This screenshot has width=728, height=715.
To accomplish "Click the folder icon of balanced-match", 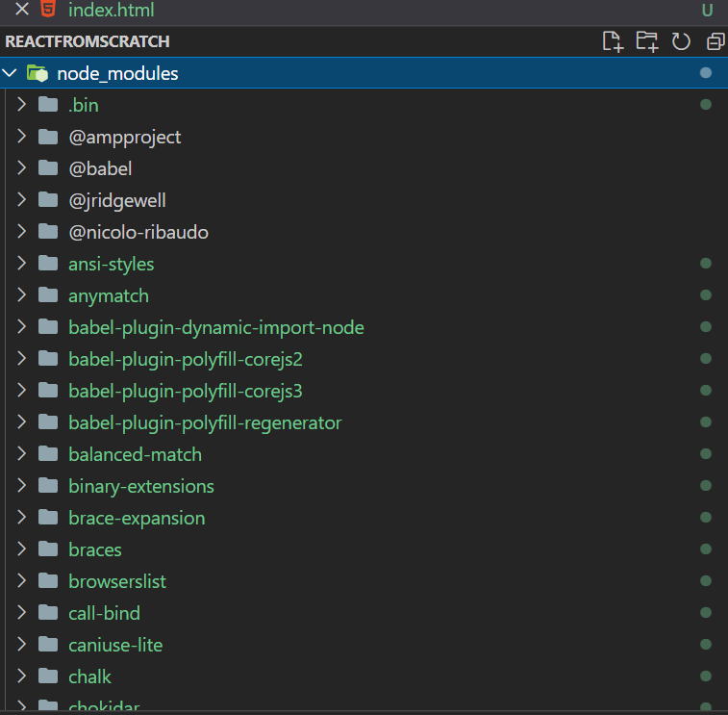I will click(48, 454).
